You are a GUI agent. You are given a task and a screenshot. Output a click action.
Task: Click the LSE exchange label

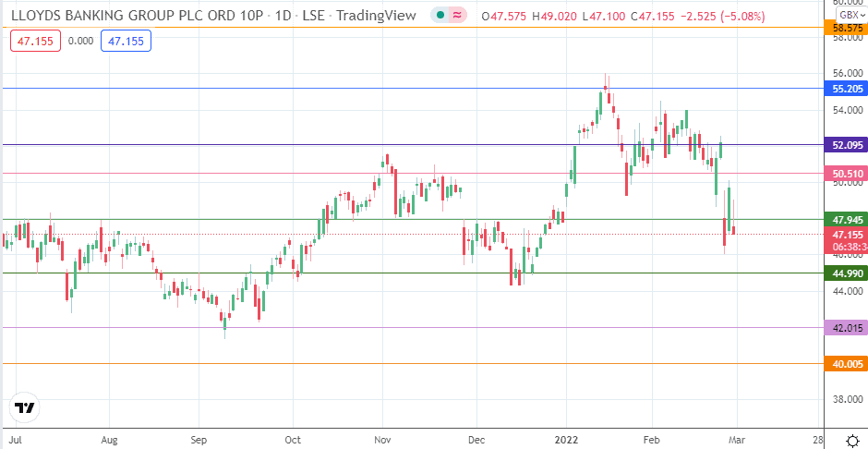(x=313, y=16)
